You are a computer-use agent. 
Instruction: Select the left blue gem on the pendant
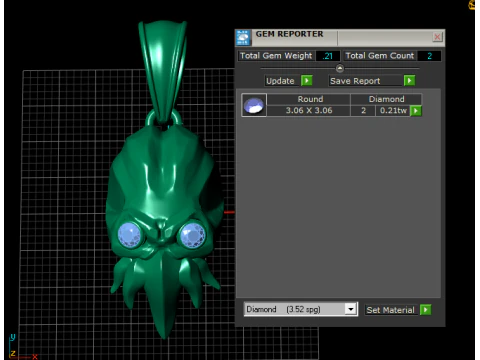tap(130, 234)
